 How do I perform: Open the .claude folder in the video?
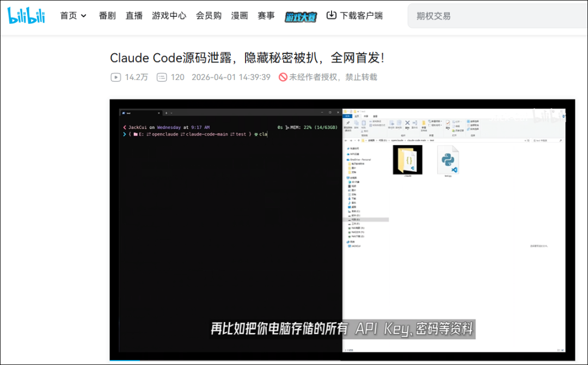[407, 160]
